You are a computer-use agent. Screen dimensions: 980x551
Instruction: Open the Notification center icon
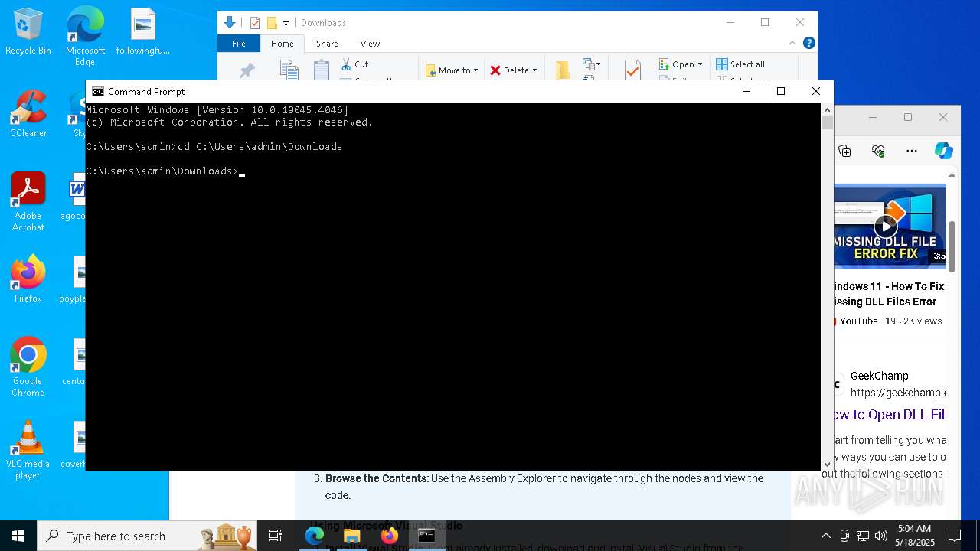click(955, 536)
